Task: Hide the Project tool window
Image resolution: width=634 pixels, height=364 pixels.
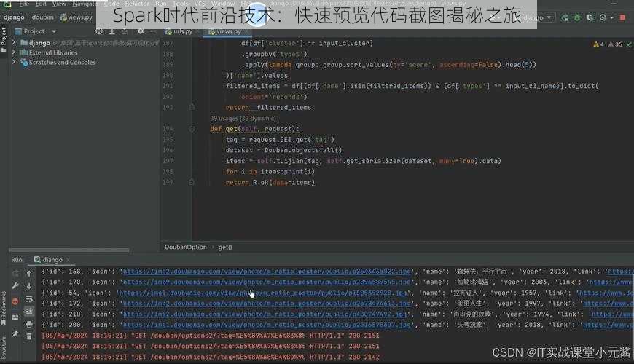Action: click(153, 31)
